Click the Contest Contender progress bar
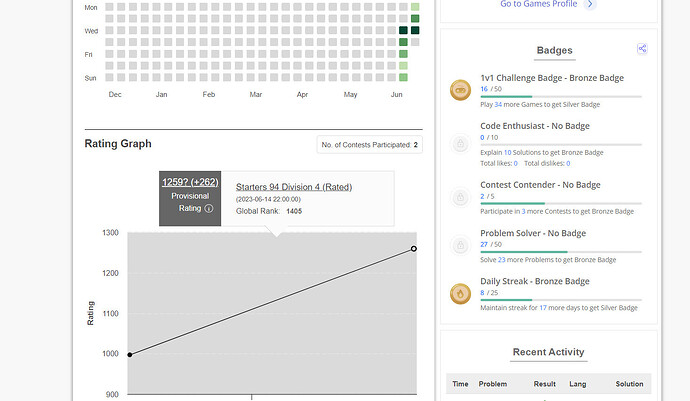Screen dimensions: 690x401 [x=561, y=203]
